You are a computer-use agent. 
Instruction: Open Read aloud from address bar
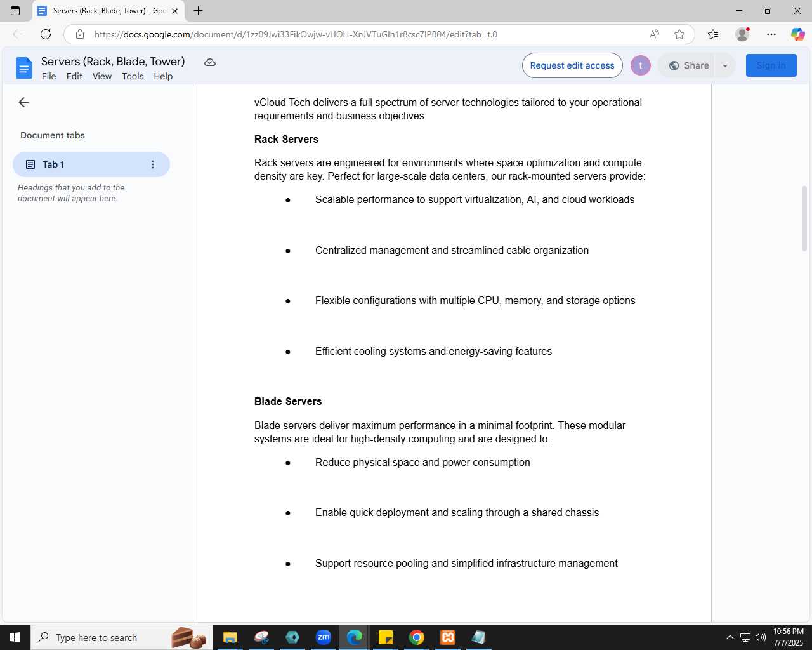654,34
